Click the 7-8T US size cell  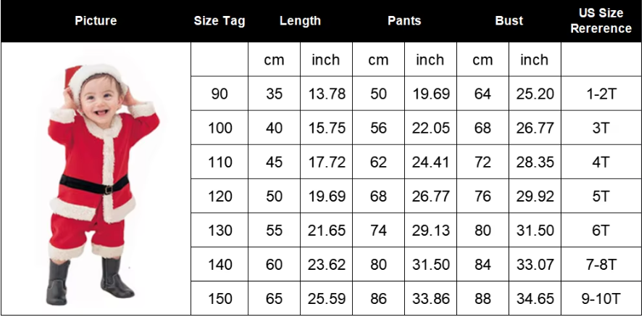tap(601, 264)
